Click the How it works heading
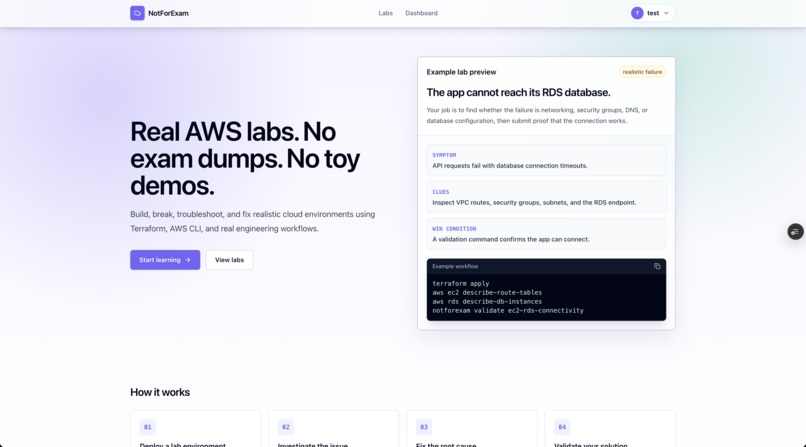Screen dimensions: 806x447 tap(160, 392)
